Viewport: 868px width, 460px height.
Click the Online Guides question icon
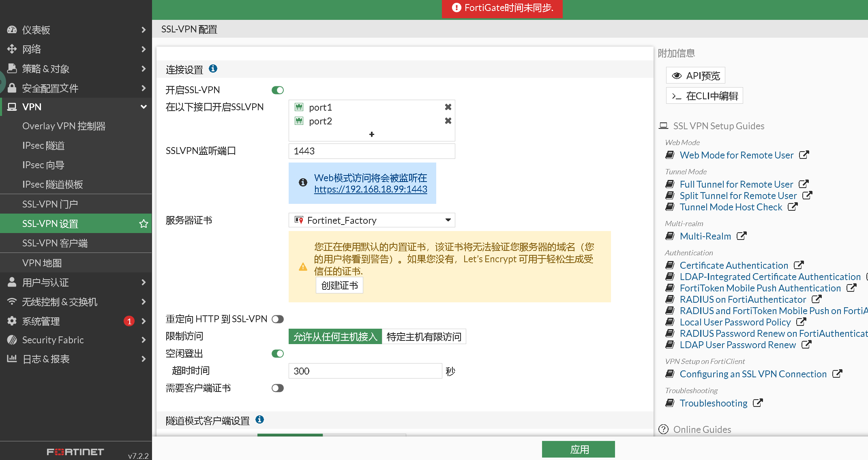click(663, 429)
